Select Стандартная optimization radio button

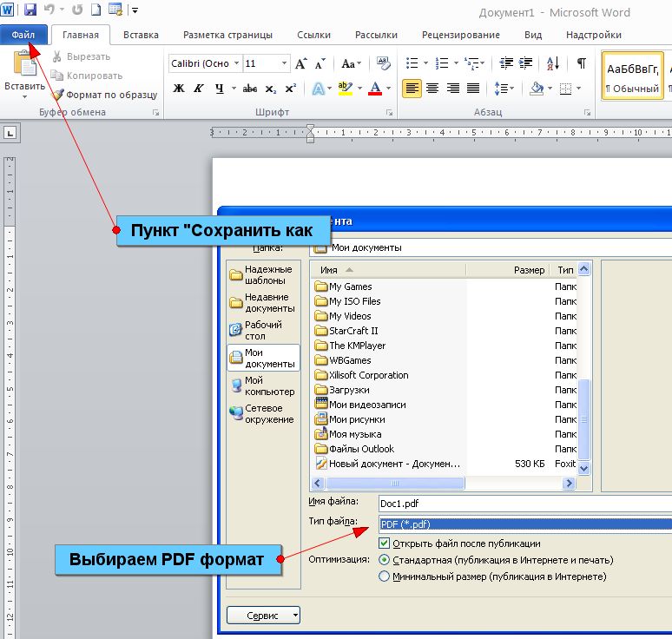pos(384,560)
